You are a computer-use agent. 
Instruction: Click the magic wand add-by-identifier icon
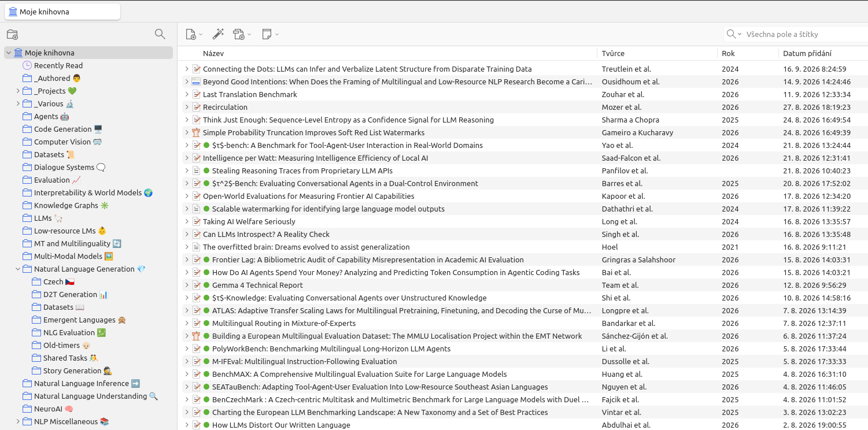(x=218, y=34)
